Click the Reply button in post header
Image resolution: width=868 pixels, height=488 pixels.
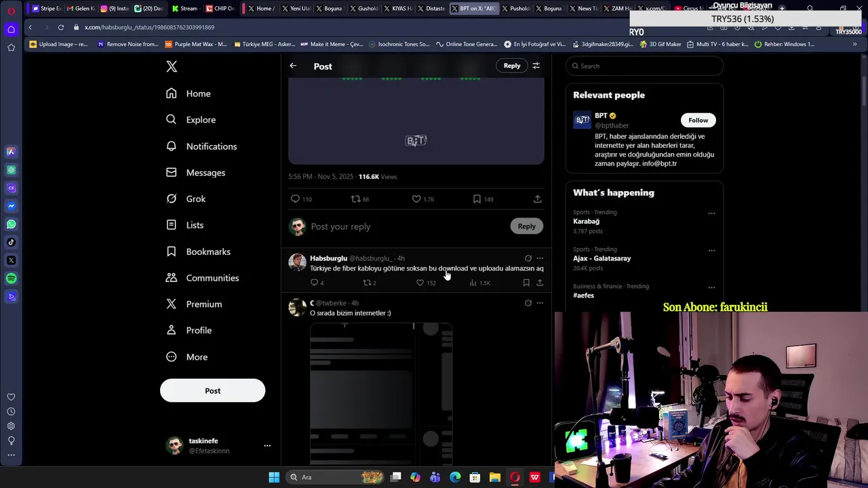(512, 66)
